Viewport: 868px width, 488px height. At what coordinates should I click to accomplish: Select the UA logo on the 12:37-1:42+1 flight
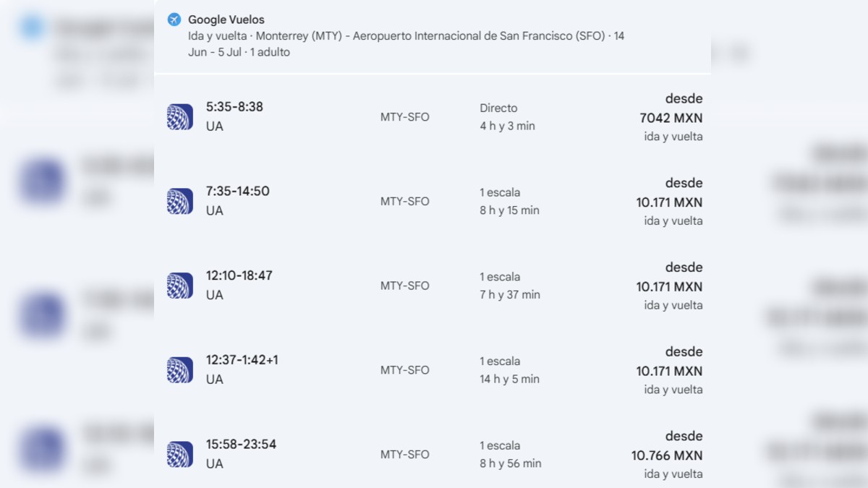click(179, 369)
